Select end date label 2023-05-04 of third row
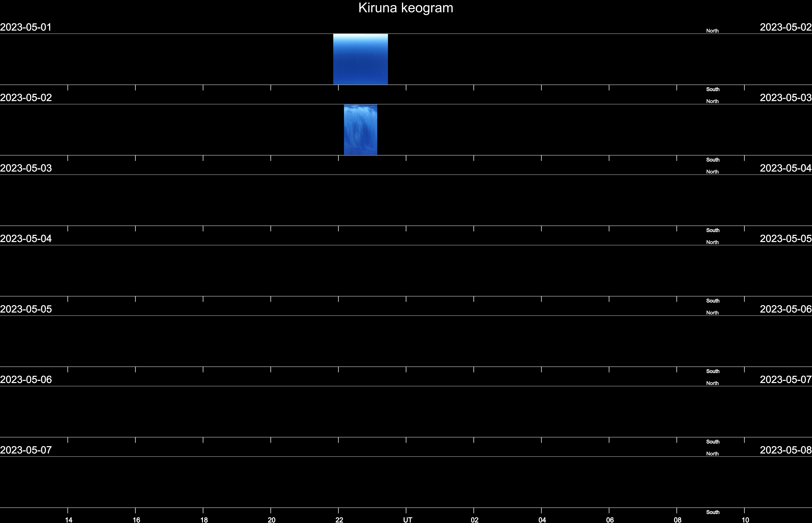 point(786,168)
